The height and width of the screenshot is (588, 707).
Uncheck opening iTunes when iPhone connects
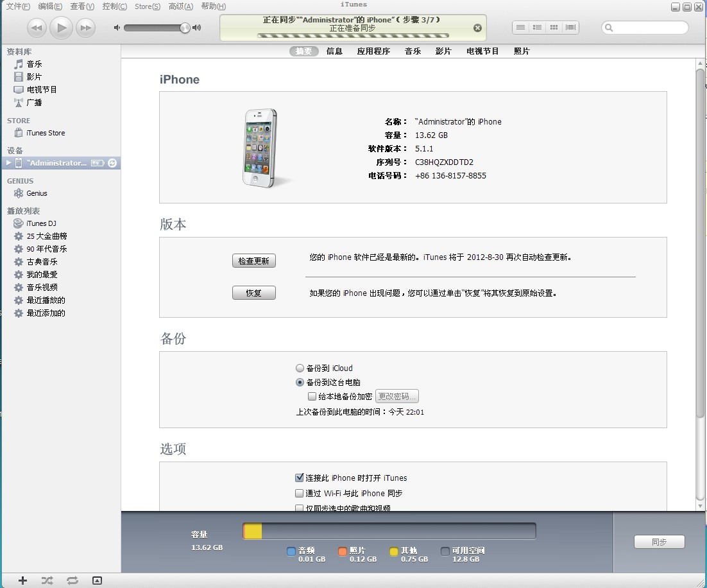299,478
